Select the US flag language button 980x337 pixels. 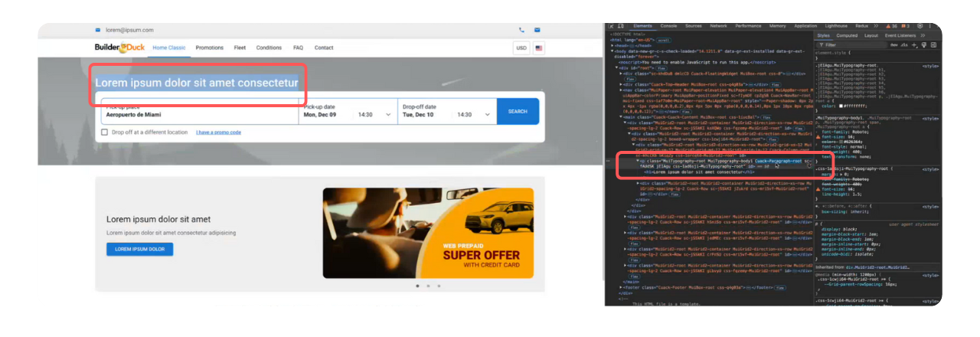tap(539, 47)
